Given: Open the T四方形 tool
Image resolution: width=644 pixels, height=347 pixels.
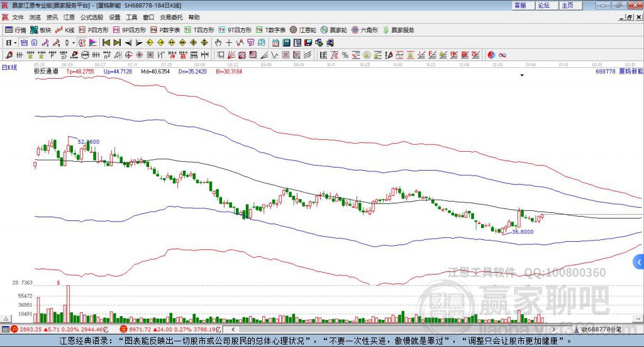Looking at the screenshot, I should coord(199,30).
